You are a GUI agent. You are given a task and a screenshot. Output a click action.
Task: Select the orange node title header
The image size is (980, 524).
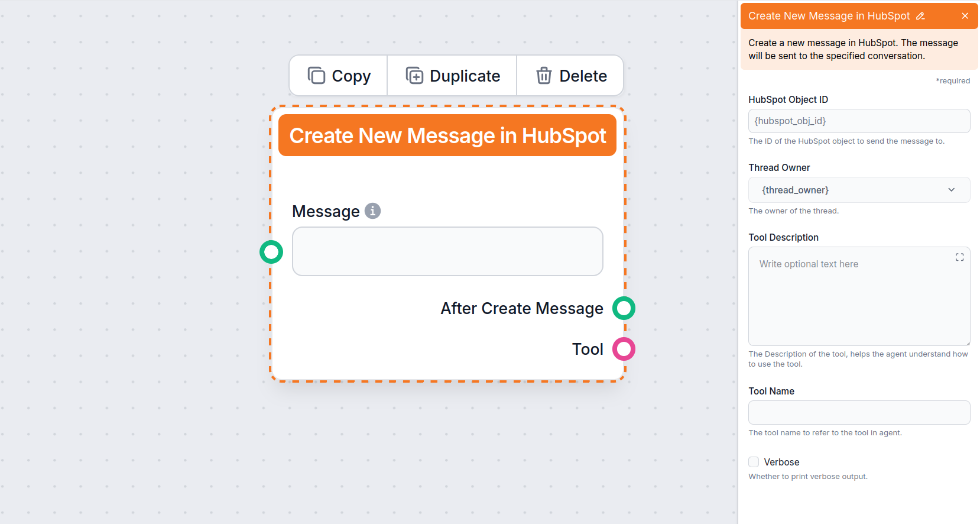click(447, 135)
